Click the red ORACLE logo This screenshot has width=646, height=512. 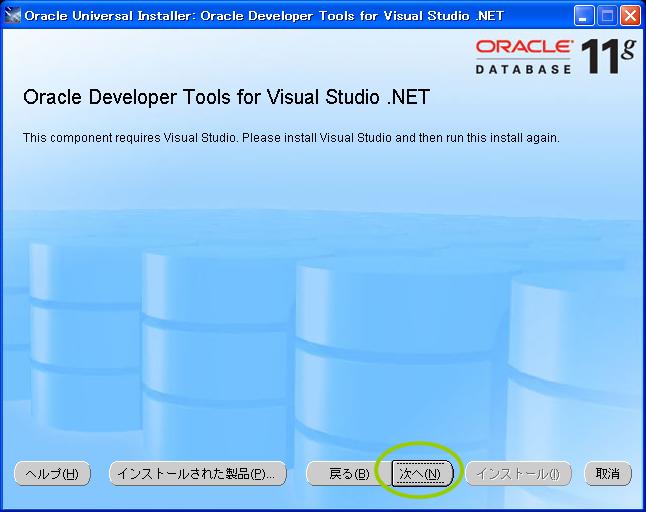[524, 48]
